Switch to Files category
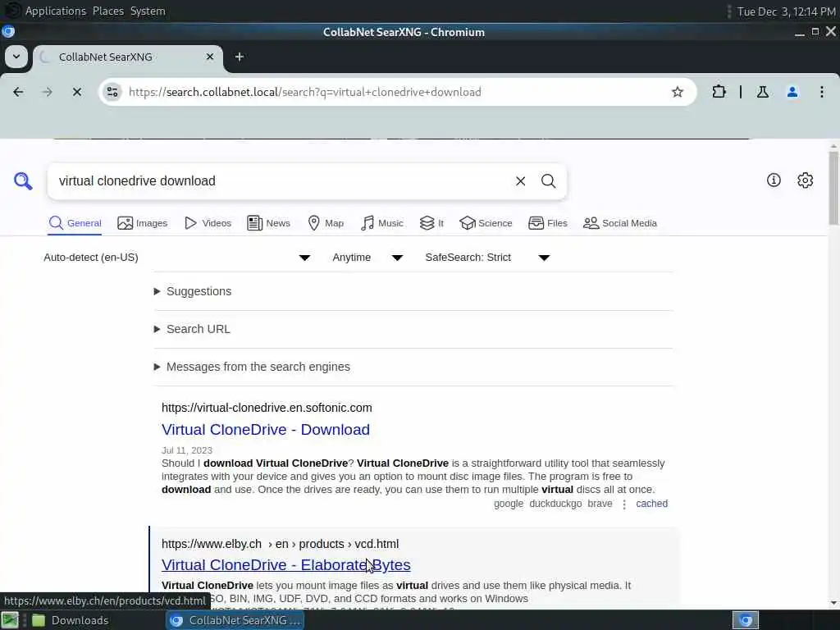 [x=547, y=223]
